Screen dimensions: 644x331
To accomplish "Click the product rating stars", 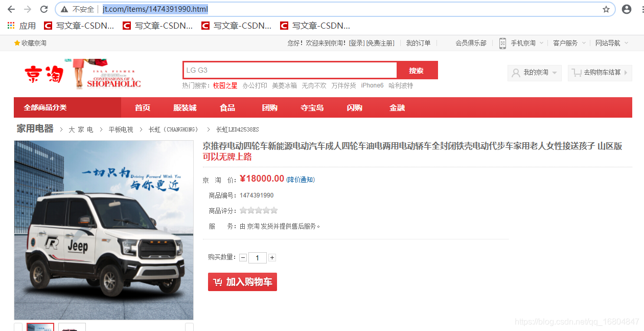I will [259, 210].
